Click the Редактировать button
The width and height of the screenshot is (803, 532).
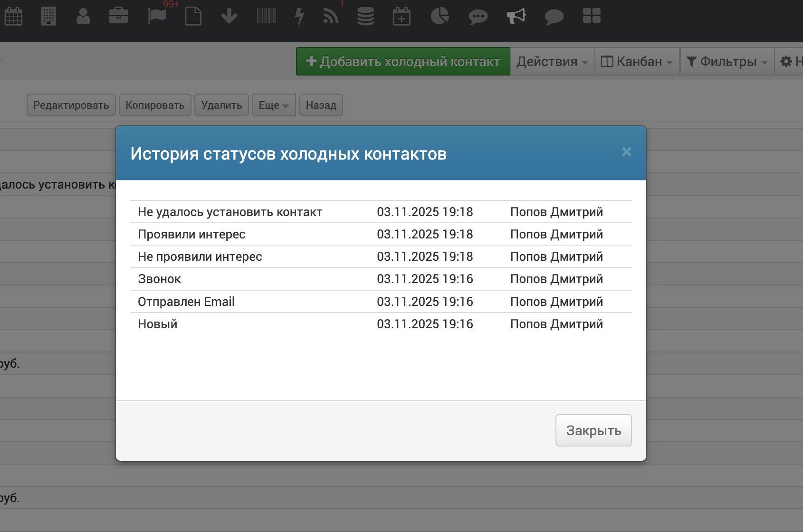tap(71, 105)
